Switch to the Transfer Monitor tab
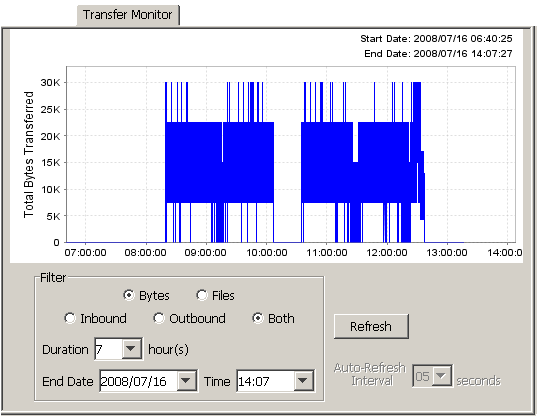This screenshot has width=537, height=417. point(128,15)
